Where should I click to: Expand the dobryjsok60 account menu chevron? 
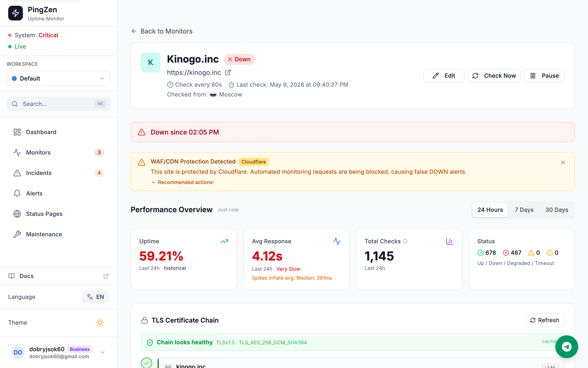[x=102, y=352]
